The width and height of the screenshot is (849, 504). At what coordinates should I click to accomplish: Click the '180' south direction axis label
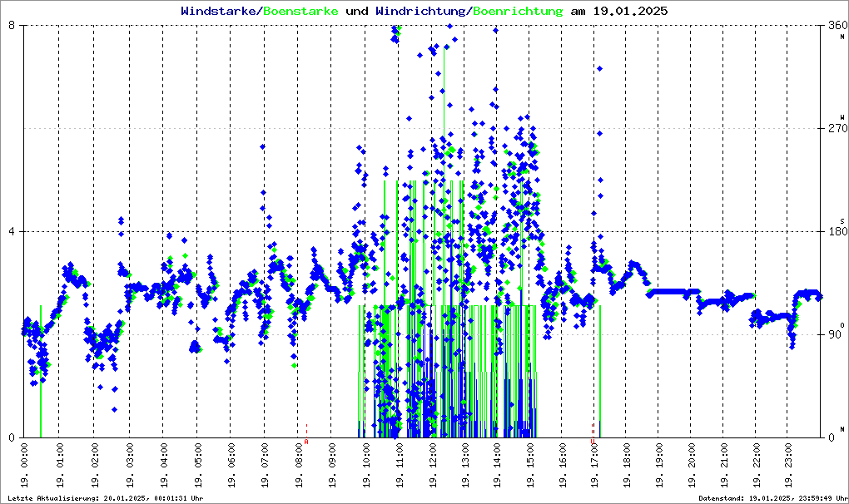click(837, 232)
